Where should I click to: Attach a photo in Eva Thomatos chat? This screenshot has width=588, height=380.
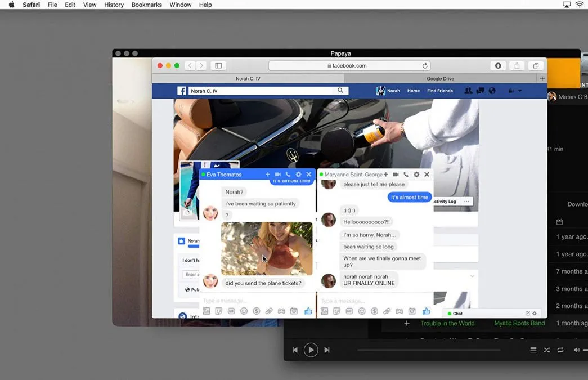(x=207, y=311)
